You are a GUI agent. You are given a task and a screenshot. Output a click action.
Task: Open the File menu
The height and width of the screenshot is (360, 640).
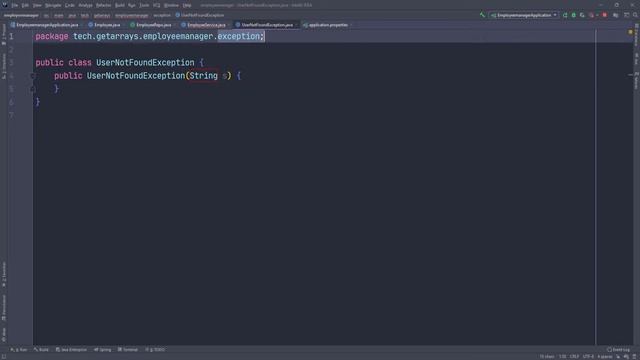tap(15, 5)
